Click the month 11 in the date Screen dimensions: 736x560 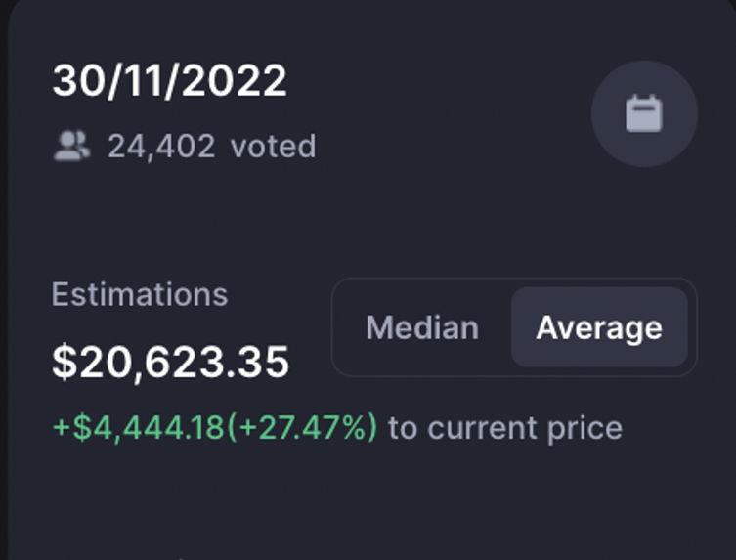click(144, 81)
